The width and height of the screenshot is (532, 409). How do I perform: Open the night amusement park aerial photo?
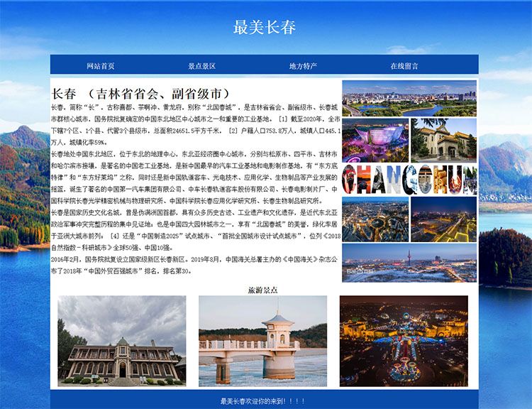404,340
